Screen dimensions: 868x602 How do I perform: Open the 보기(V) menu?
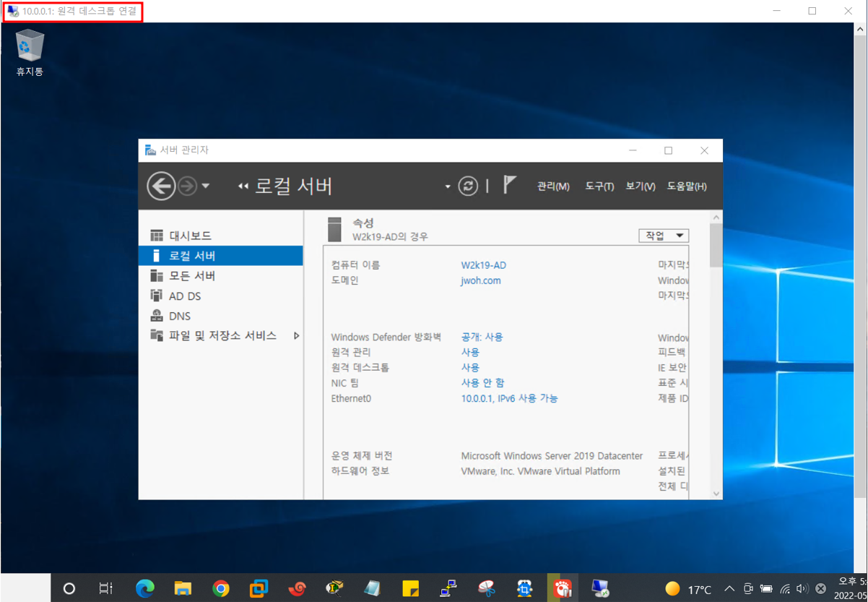tap(641, 186)
